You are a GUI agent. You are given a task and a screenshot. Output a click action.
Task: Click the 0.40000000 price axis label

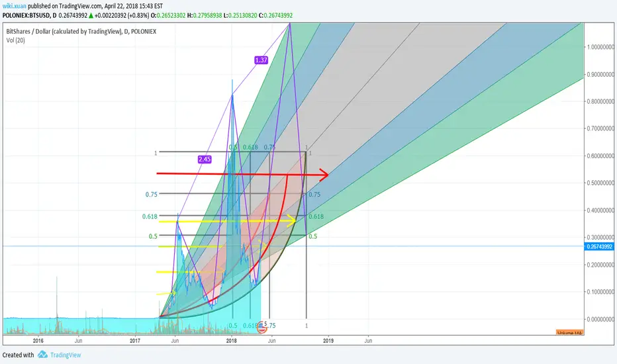600,210
